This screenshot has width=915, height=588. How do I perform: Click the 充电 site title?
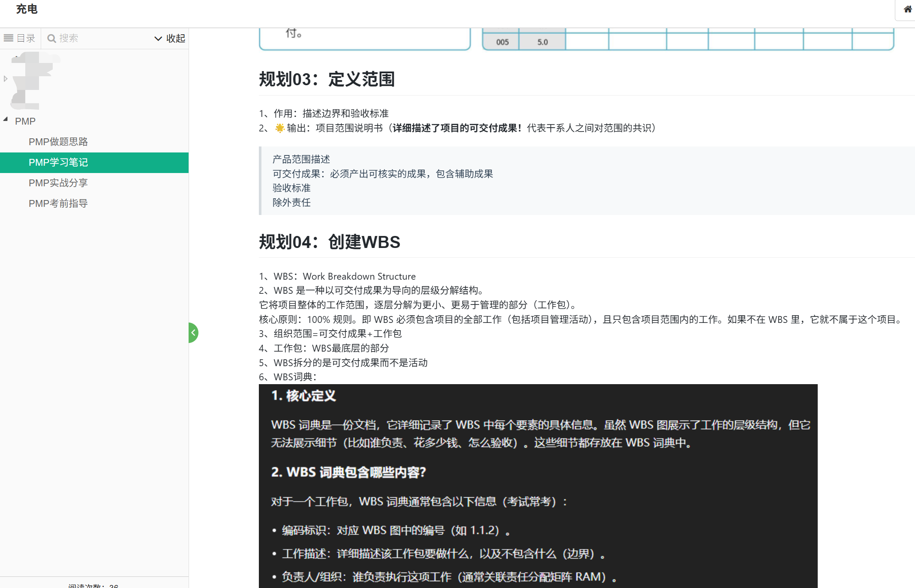coord(27,9)
